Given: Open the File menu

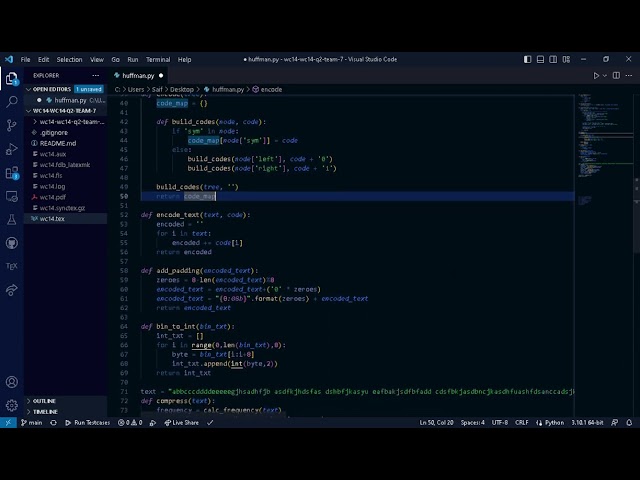Looking at the screenshot, I should pos(25,60).
